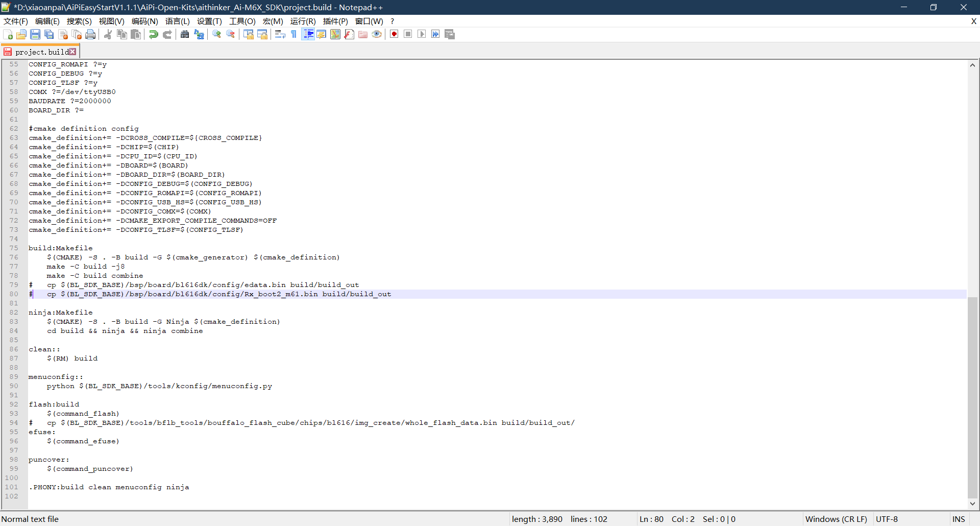Viewport: 980px width, 526px height.
Task: Click the Windows (CR LF) line ending status
Action: coord(836,519)
